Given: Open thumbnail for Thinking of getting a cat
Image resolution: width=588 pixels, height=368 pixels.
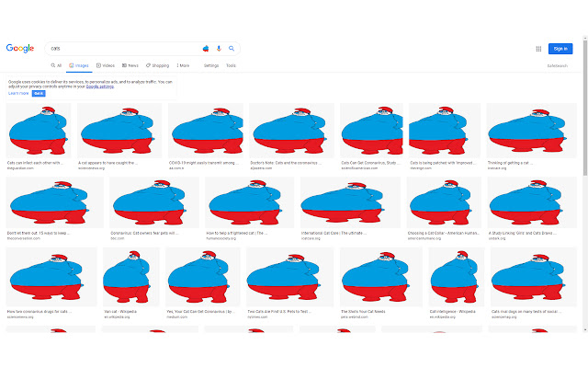Looking at the screenshot, I should pyautogui.click(x=531, y=131).
